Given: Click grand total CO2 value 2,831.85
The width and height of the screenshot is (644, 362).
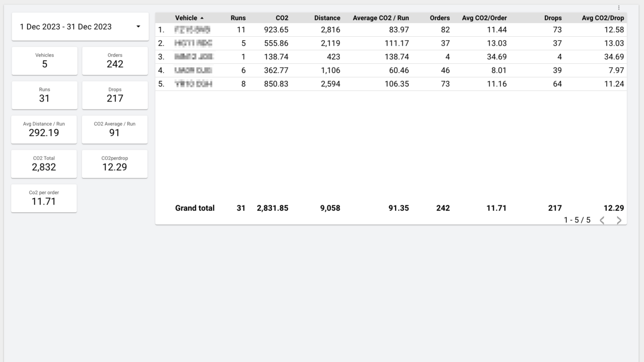Looking at the screenshot, I should point(272,208).
